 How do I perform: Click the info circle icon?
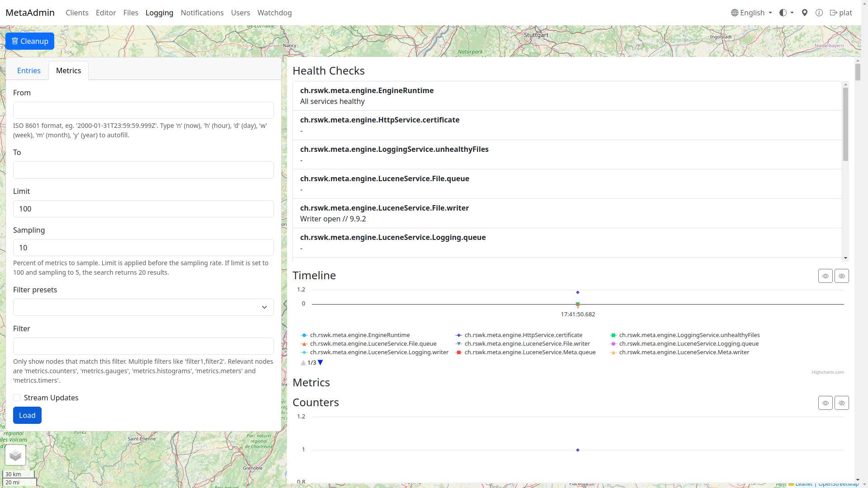coord(819,13)
